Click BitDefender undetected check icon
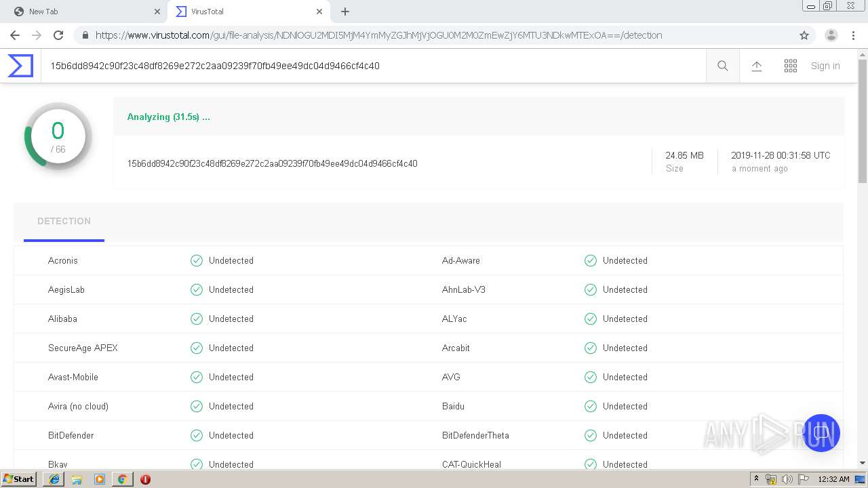Screen dimensions: 868x488 [x=197, y=435]
